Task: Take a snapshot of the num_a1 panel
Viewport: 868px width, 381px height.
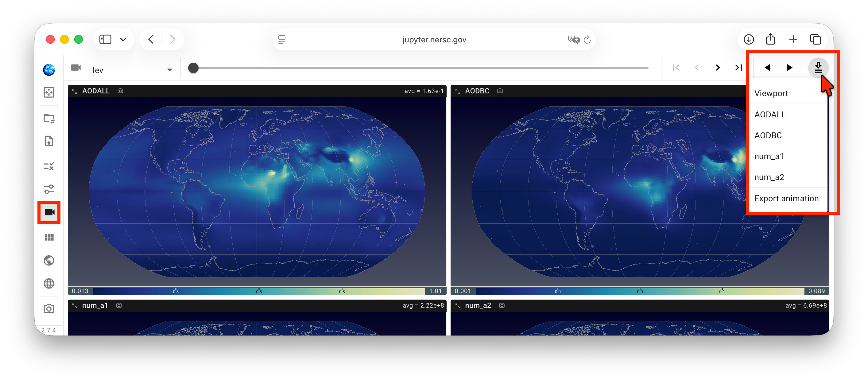Action: pos(119,305)
